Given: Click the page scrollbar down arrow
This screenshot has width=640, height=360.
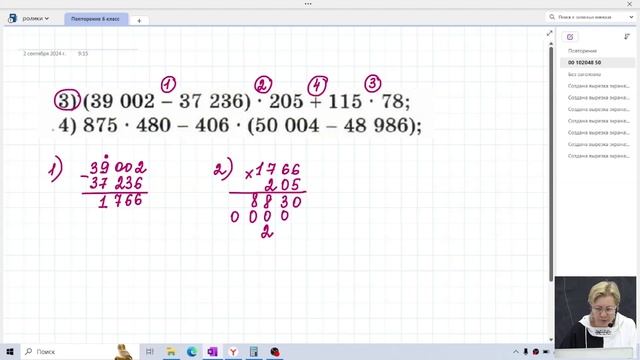Looking at the screenshot, I should 551,340.
